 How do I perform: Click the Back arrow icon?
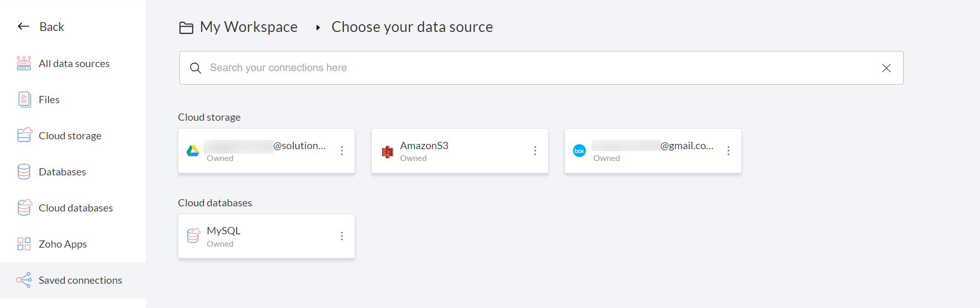click(x=23, y=26)
